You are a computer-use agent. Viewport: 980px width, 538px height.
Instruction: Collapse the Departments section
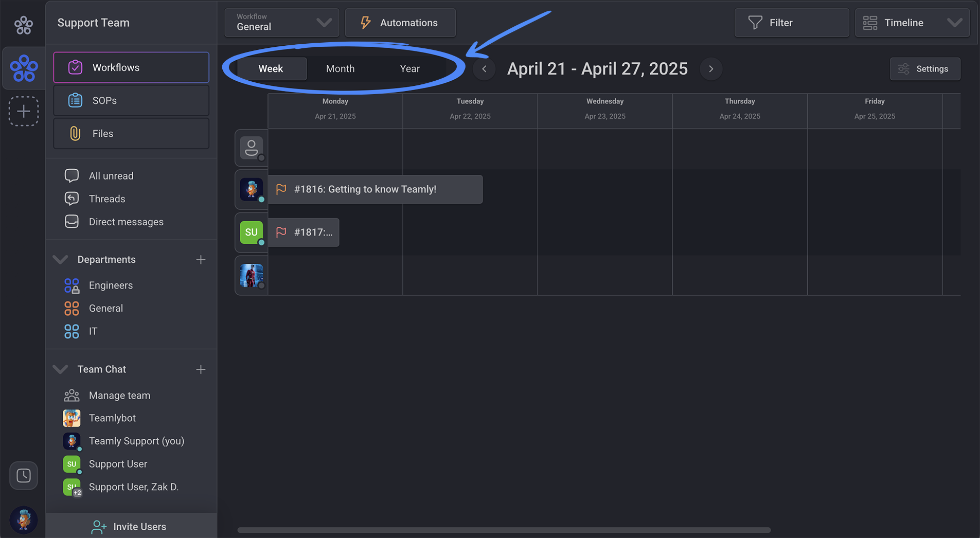61,259
